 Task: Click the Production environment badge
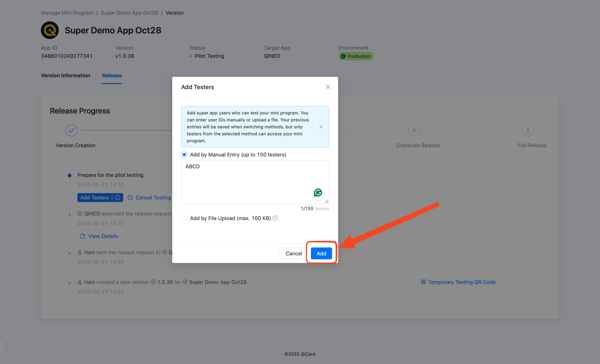click(356, 56)
